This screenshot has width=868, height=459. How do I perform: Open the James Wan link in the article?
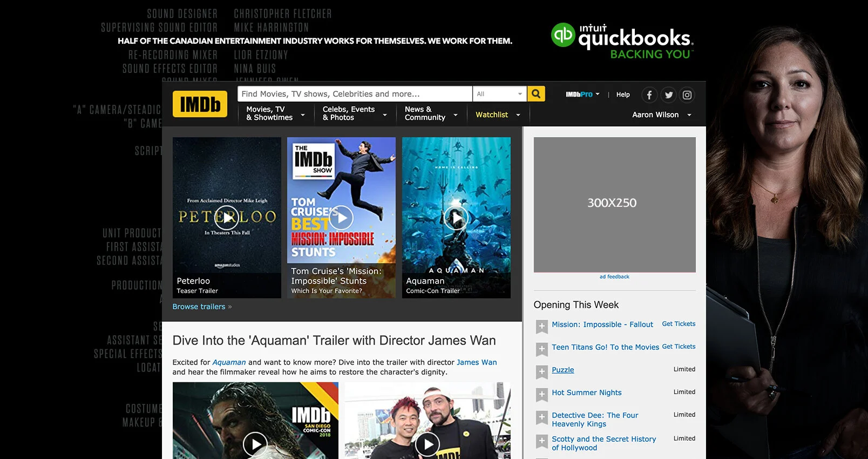[477, 362]
